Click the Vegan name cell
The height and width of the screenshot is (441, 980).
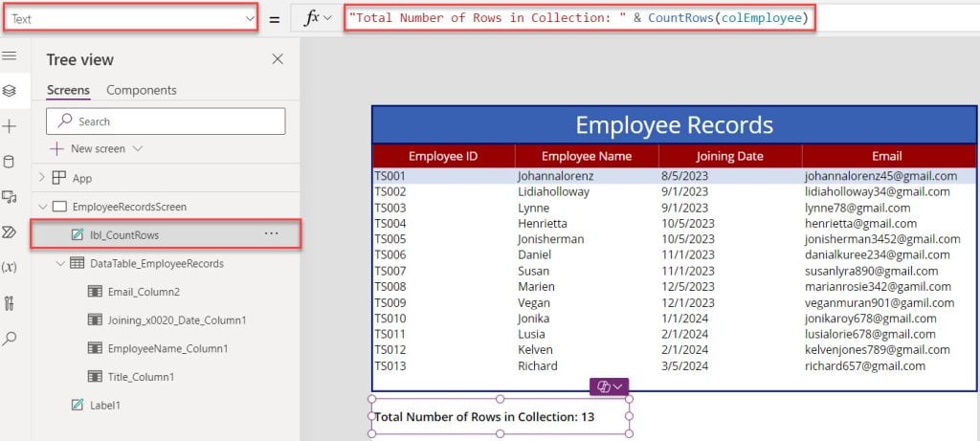pyautogui.click(x=534, y=302)
